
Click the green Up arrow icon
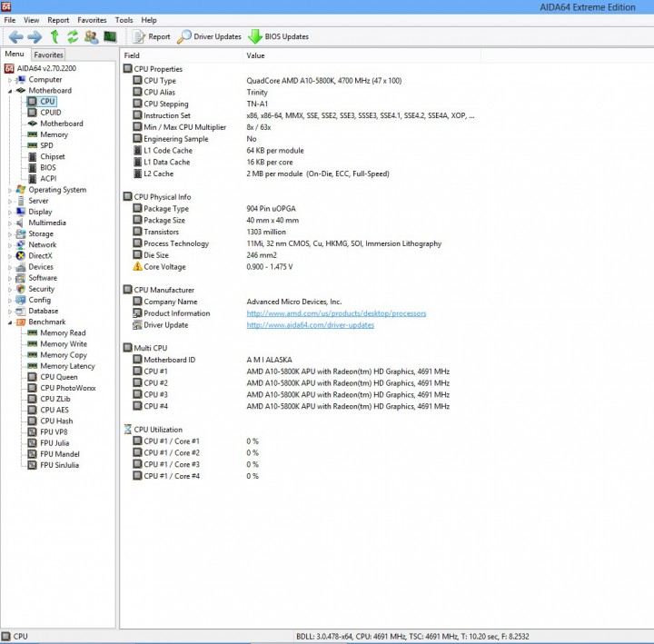[x=54, y=36]
